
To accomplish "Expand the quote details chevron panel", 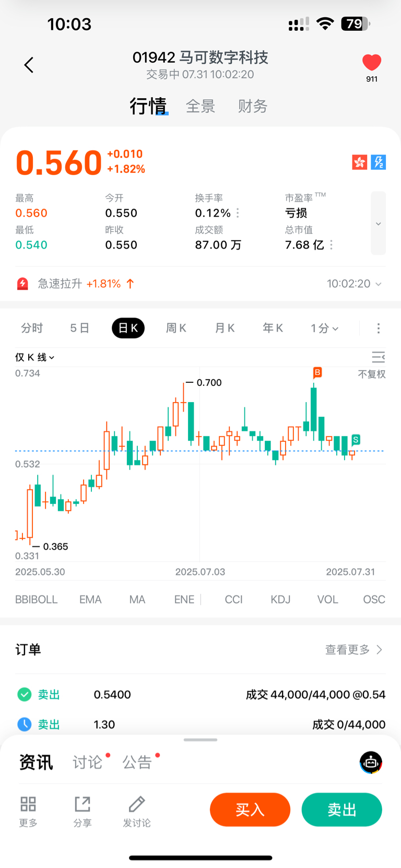I will coord(379,224).
